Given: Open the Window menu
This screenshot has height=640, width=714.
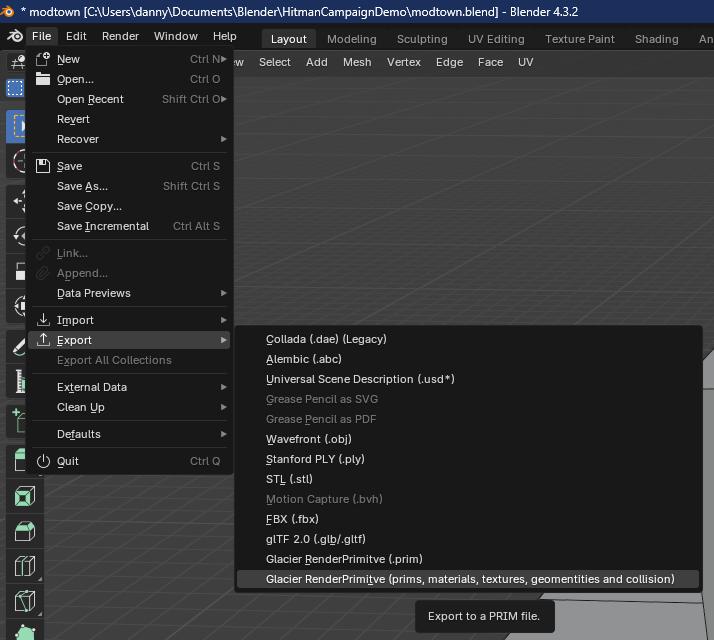Looking at the screenshot, I should point(176,36).
